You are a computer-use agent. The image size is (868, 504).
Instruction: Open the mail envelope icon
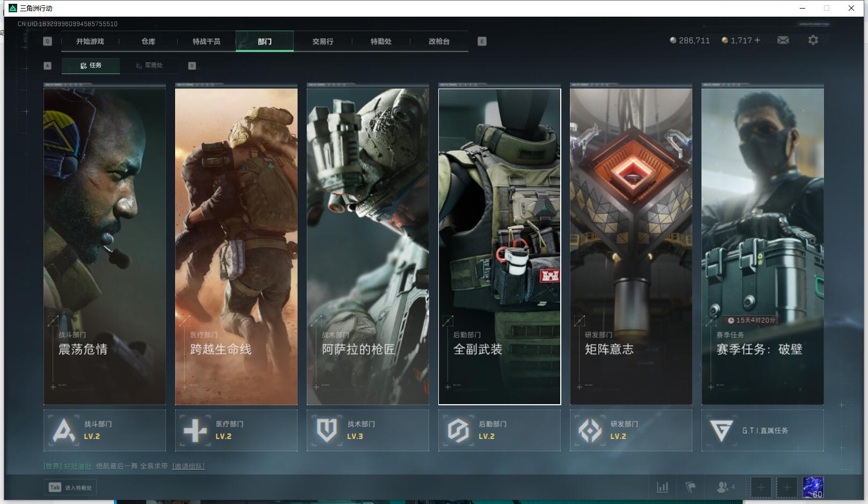tap(783, 40)
